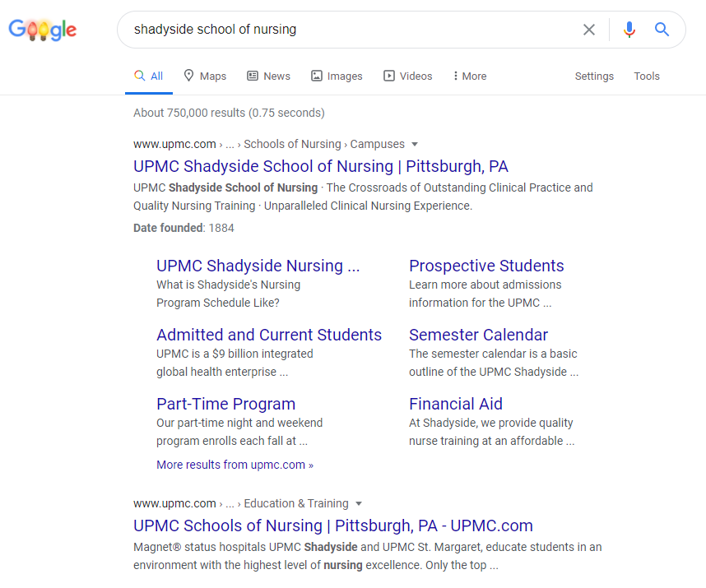Image resolution: width=706 pixels, height=588 pixels.
Task: Click into the search text field
Action: (x=346, y=30)
